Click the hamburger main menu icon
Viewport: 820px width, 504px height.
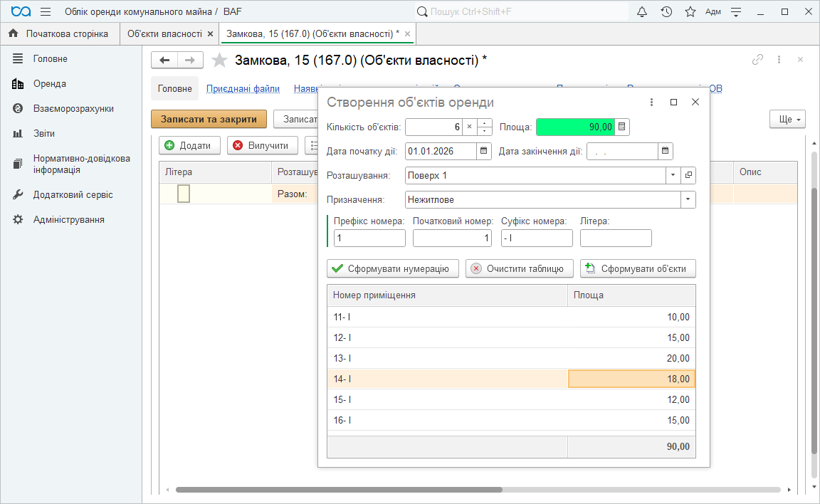click(x=46, y=12)
